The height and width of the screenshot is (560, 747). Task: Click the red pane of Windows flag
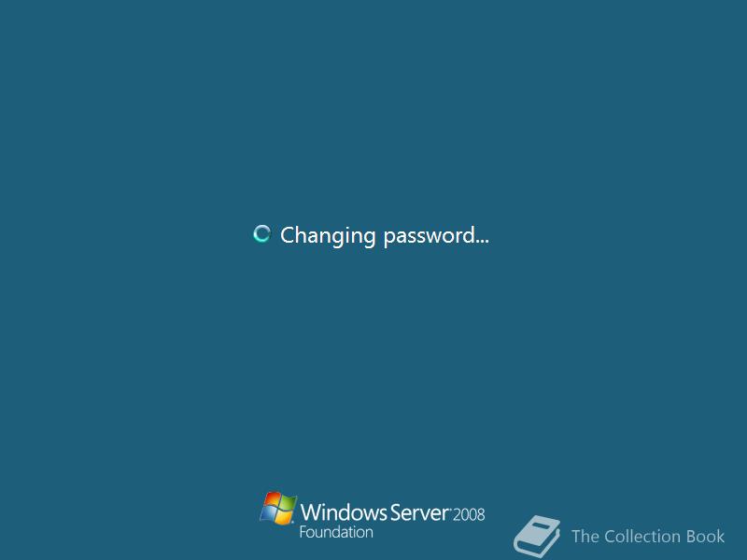click(272, 500)
